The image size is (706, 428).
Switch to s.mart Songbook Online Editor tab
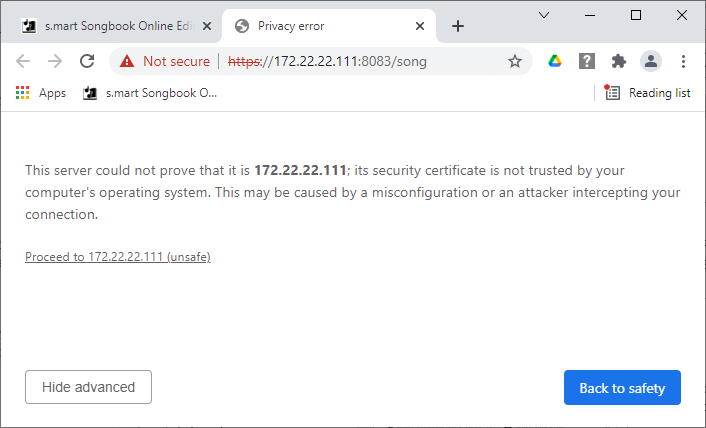pos(108,26)
